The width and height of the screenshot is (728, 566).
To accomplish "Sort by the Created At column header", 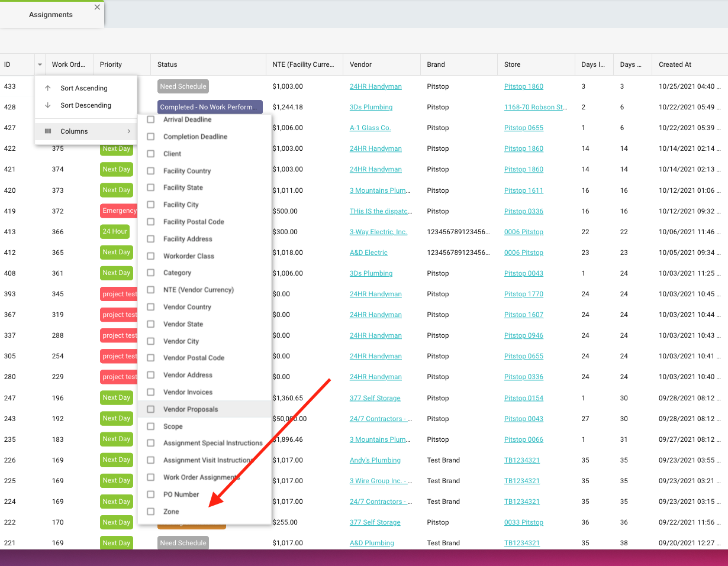I will click(x=675, y=64).
